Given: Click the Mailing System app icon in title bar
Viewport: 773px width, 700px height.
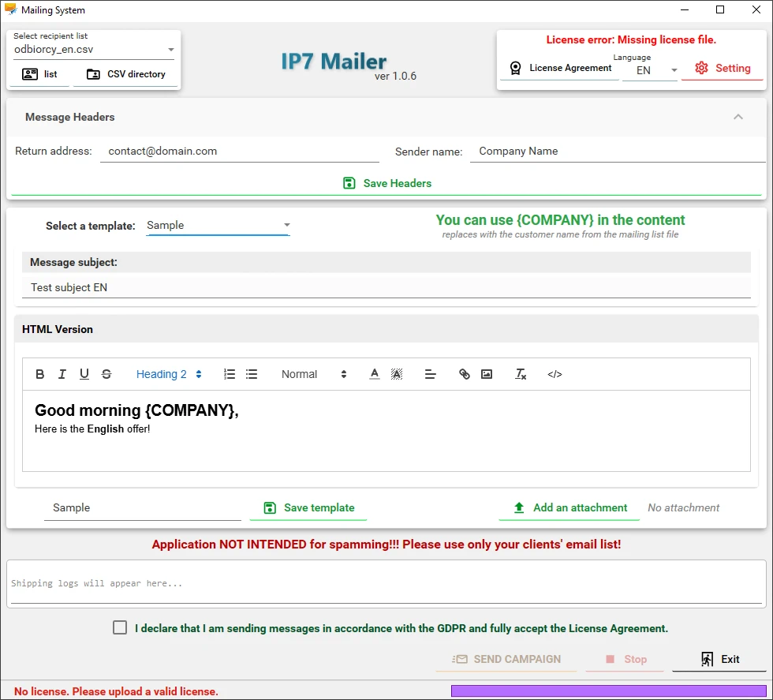Looking at the screenshot, I should pos(10,9).
